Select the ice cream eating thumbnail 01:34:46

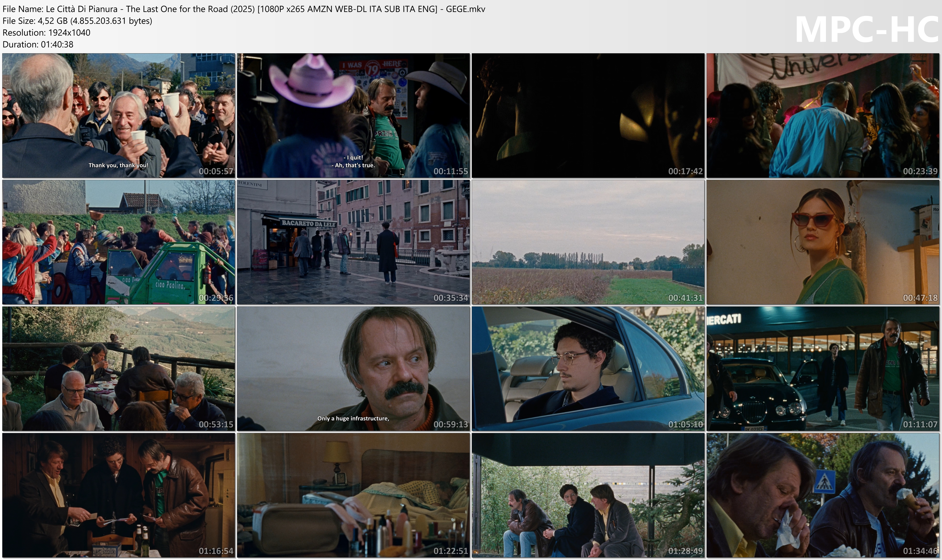click(x=823, y=495)
